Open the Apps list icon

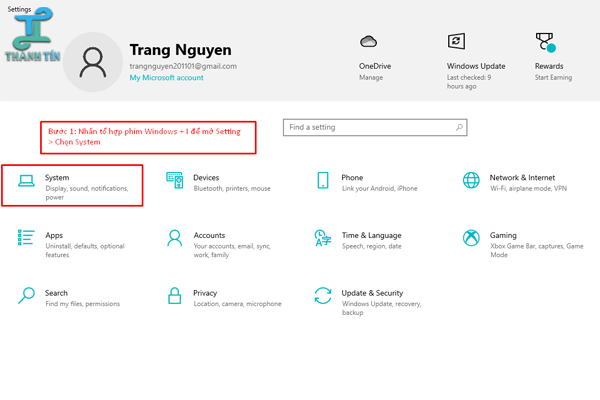click(x=26, y=237)
